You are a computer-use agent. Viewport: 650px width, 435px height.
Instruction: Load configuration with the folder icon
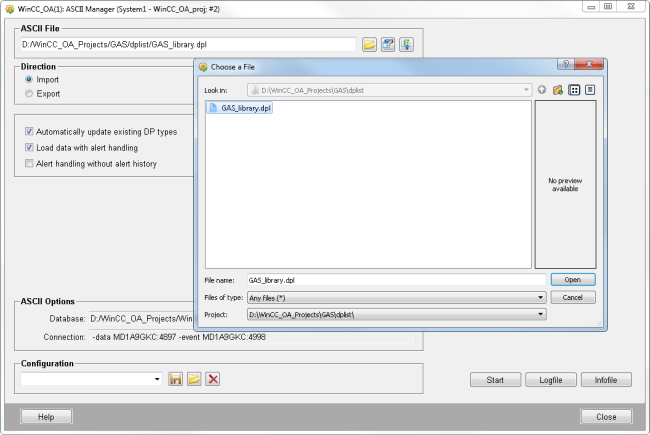tap(194, 379)
